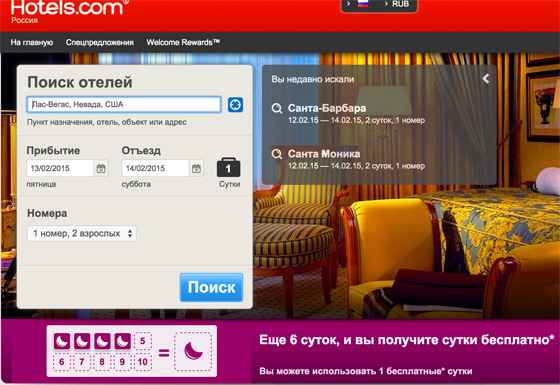Click the destination input field
The width and height of the screenshot is (560, 385).
tap(124, 105)
